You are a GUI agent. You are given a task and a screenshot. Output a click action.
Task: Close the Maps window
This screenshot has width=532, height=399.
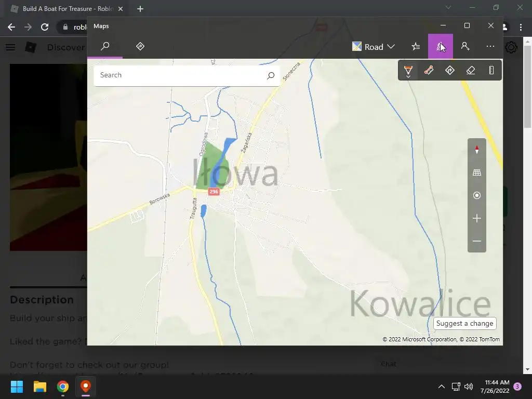490,26
